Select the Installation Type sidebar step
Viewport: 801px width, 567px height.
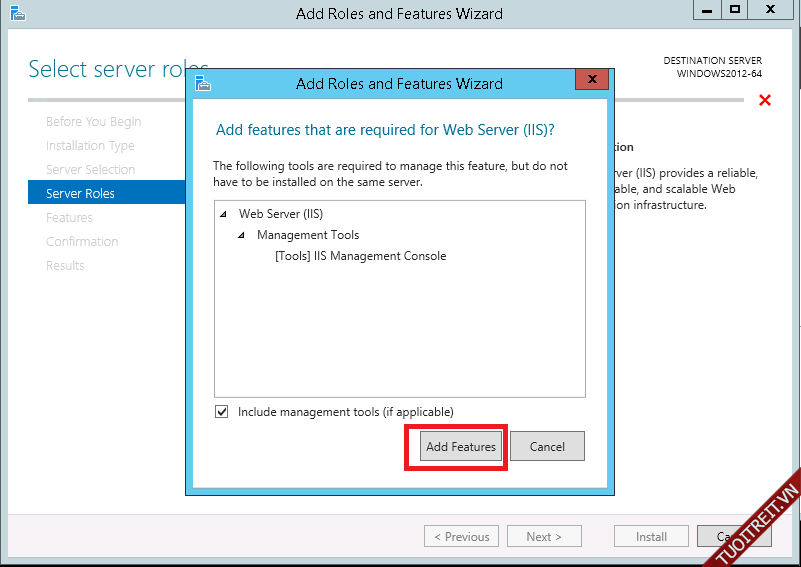89,146
